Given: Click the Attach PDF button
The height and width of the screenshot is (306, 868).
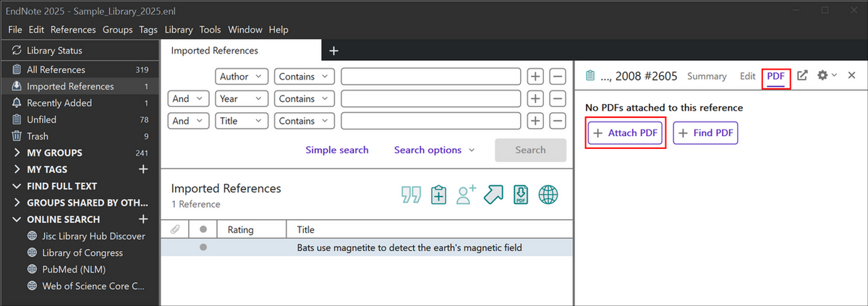Looking at the screenshot, I should [626, 133].
